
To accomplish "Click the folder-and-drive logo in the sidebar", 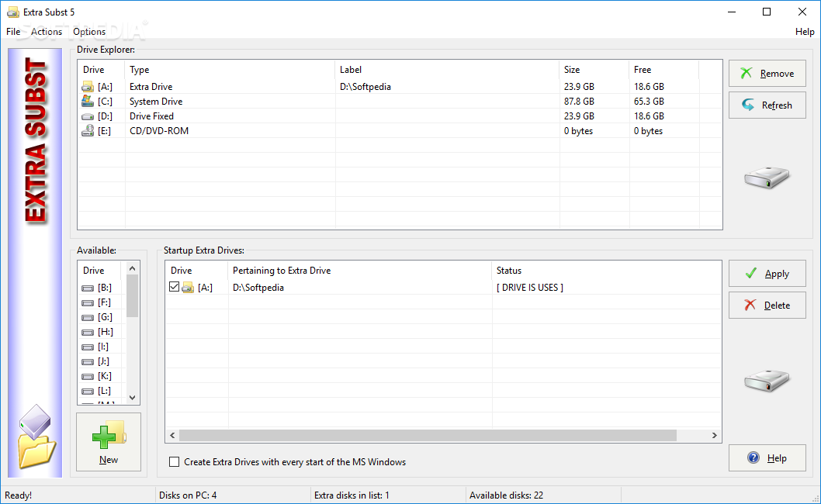I will coord(36,436).
